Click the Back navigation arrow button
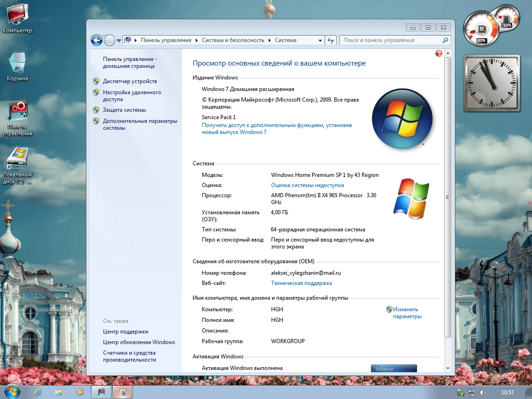The width and height of the screenshot is (532, 399). (97, 40)
